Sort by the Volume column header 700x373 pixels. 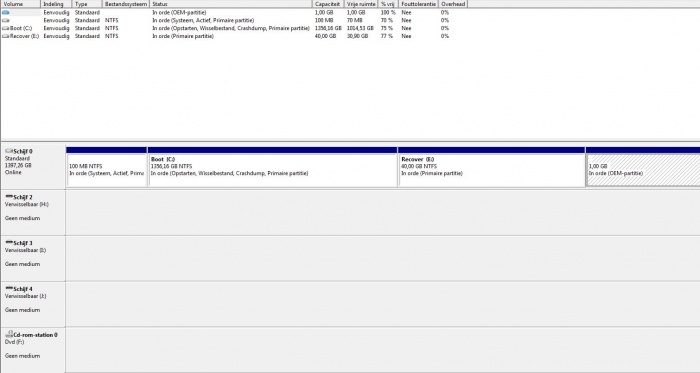pyautogui.click(x=21, y=4)
